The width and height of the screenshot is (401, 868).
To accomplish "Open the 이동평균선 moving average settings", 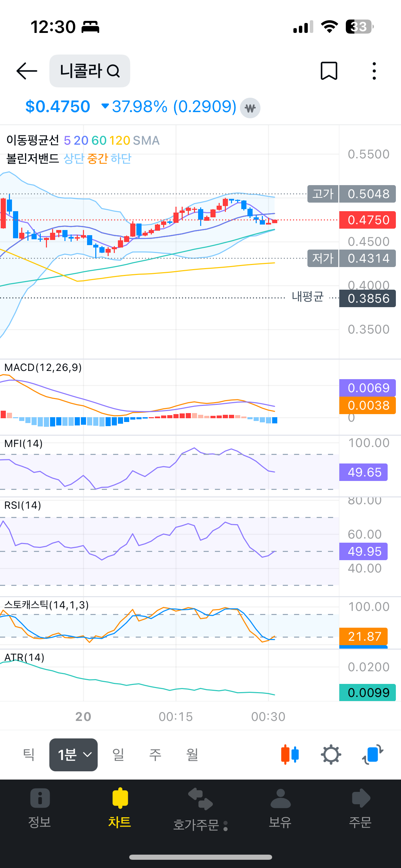I will 33,140.
